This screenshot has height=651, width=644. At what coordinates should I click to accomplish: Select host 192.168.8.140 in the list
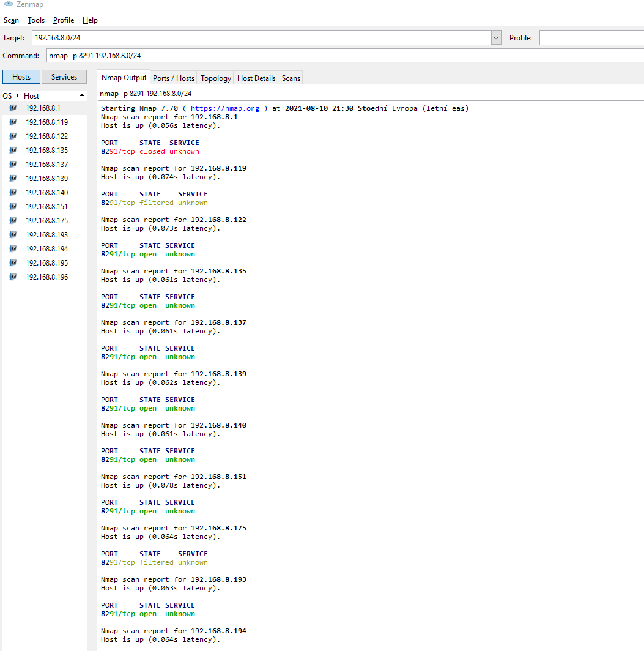click(x=46, y=193)
